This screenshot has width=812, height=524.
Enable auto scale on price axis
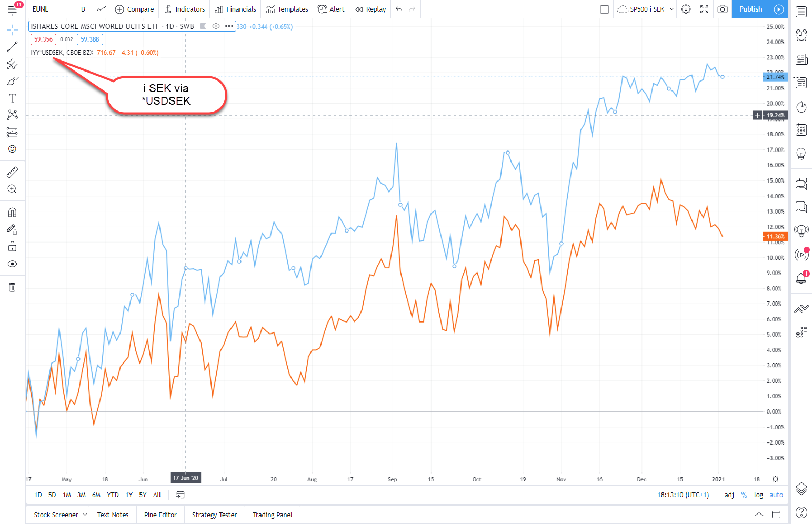click(x=776, y=495)
